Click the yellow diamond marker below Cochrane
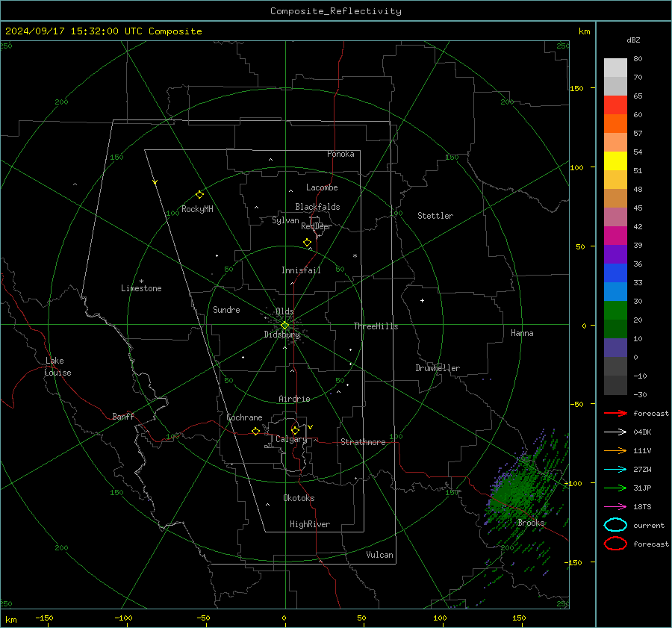Image resolution: width=672 pixels, height=628 pixels. coord(255,431)
